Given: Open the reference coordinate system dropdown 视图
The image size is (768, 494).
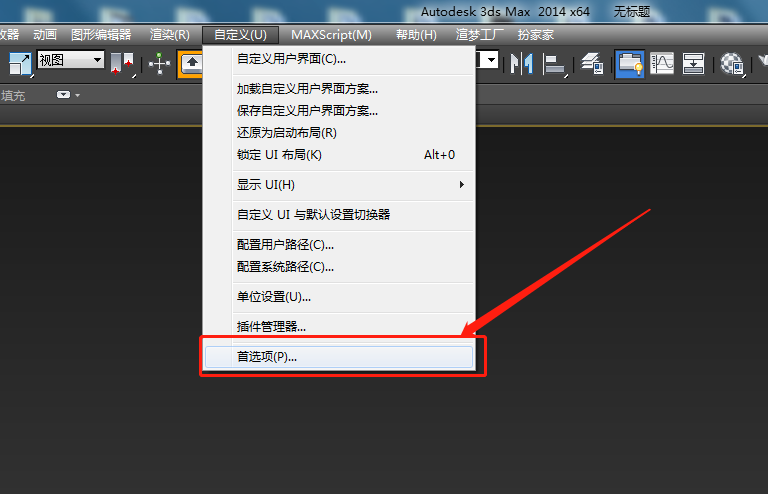Looking at the screenshot, I should (x=71, y=60).
